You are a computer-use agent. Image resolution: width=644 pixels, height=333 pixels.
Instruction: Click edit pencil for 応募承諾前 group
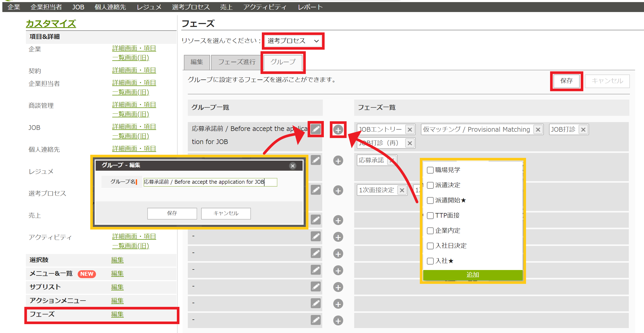[316, 129]
